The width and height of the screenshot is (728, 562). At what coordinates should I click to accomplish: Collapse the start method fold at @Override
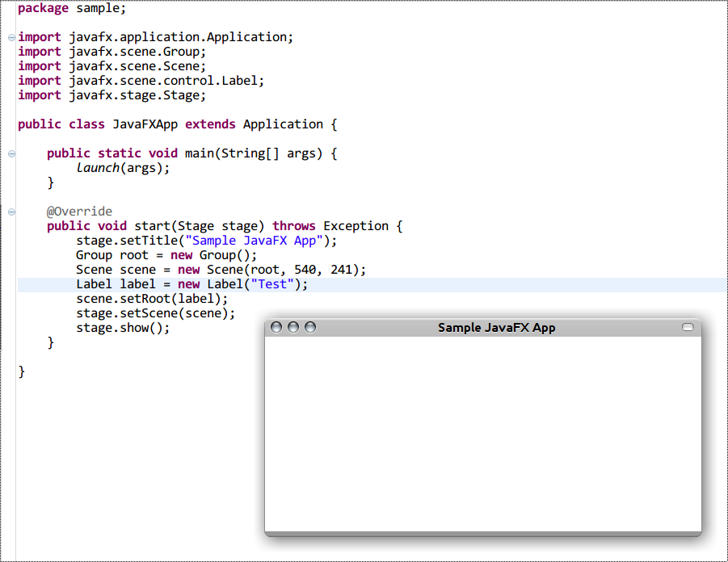[x=11, y=212]
